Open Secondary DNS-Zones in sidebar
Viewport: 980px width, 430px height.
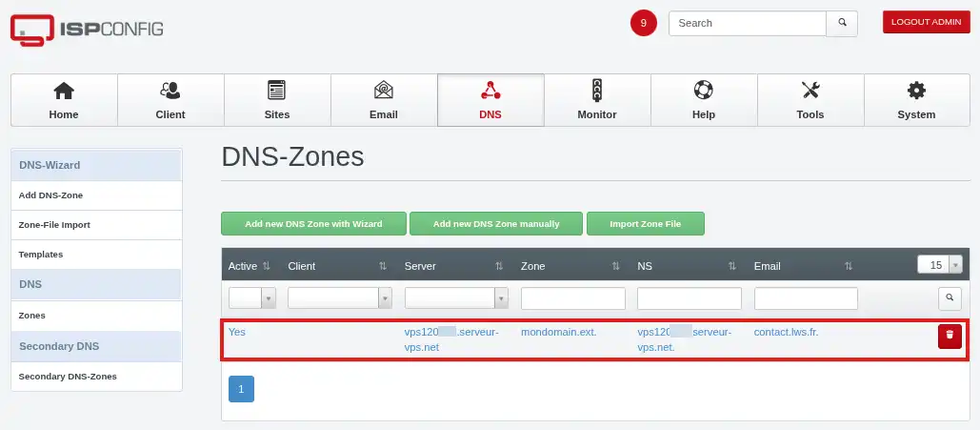tap(97, 377)
